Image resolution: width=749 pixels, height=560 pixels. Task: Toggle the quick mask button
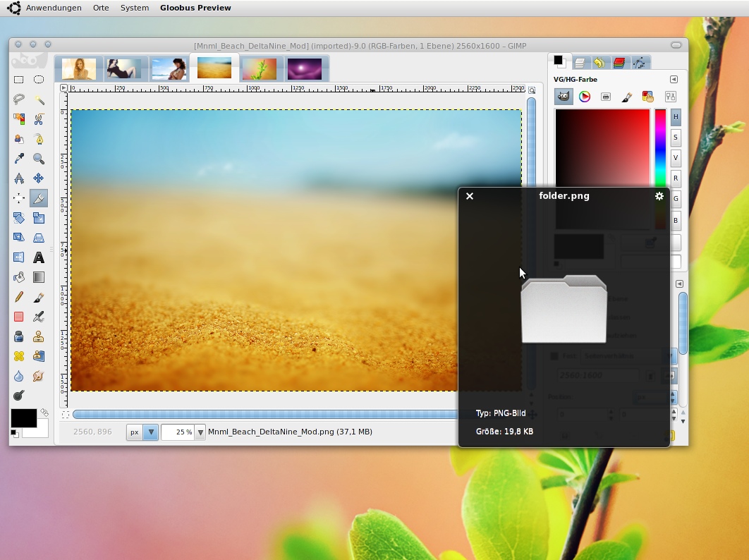(66, 414)
